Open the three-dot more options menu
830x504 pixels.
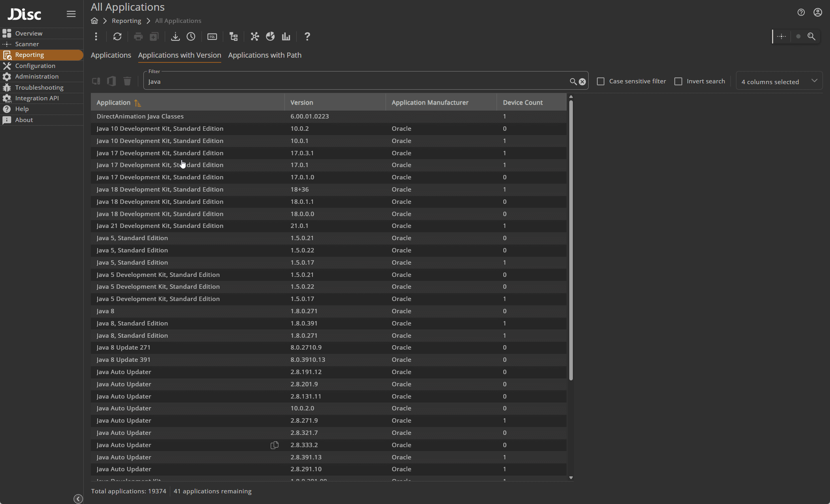click(96, 37)
